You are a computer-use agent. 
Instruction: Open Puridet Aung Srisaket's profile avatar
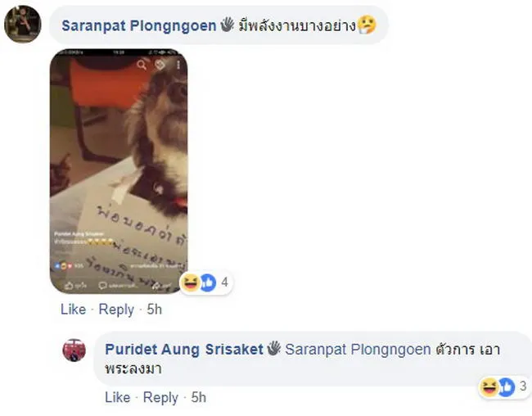coord(74,350)
